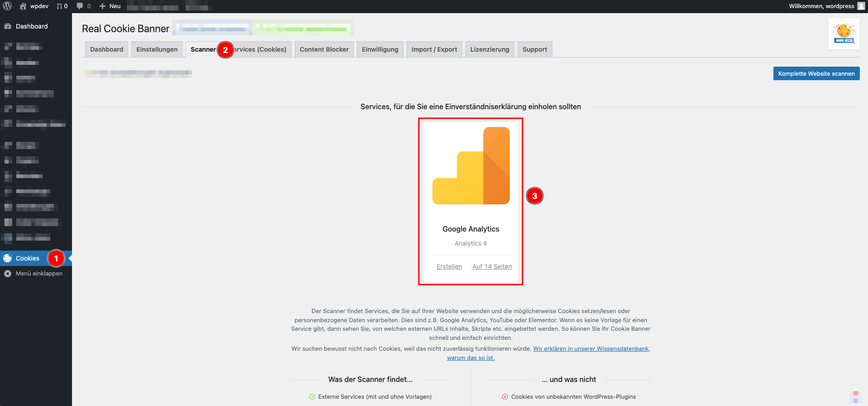Open Dashboard in the left sidebar
This screenshot has height=406, width=868.
31,26
